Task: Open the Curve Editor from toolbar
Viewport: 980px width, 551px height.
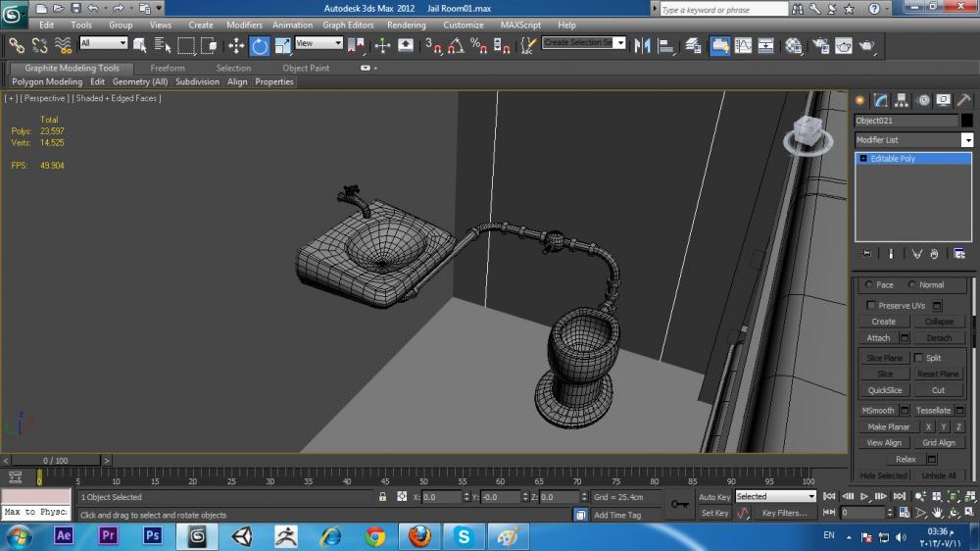Action: click(x=743, y=45)
